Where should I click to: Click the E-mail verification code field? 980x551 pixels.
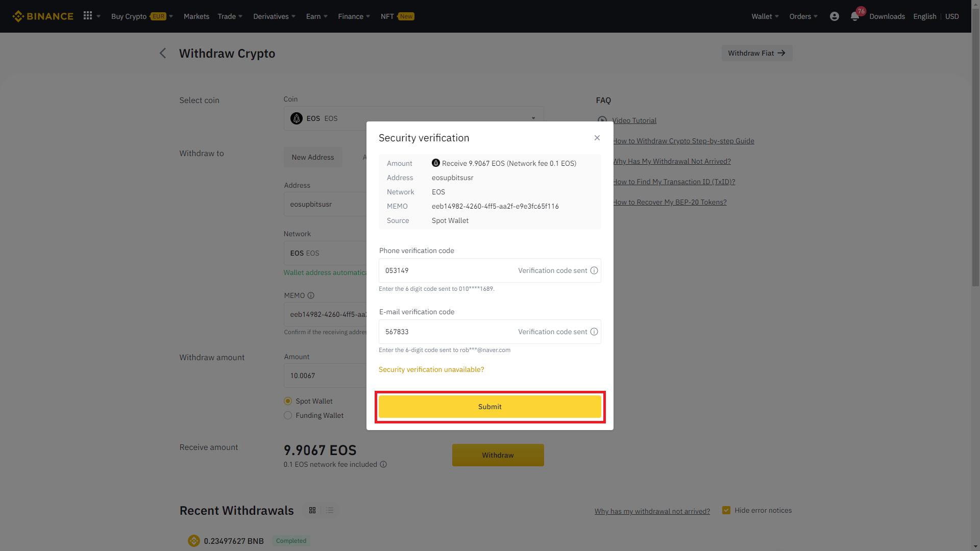[x=444, y=332]
